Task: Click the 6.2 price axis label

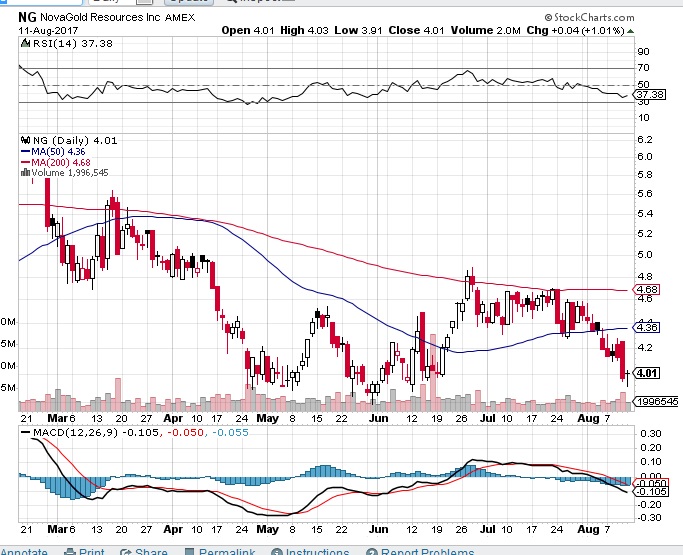Action: click(645, 139)
